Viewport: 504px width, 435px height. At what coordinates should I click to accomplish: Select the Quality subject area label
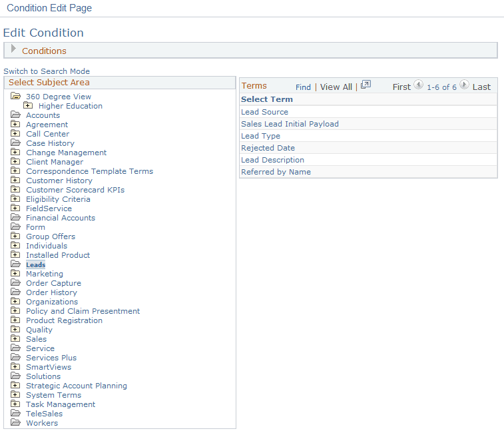(x=39, y=330)
